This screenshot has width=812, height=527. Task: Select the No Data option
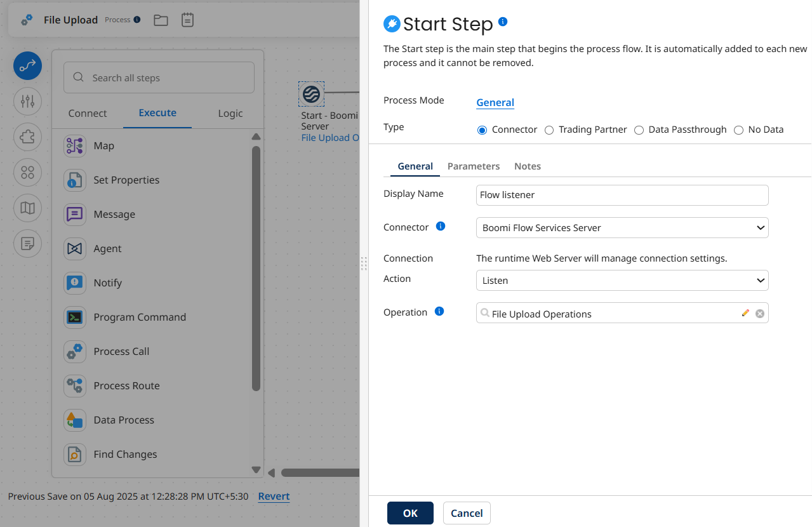(738, 130)
